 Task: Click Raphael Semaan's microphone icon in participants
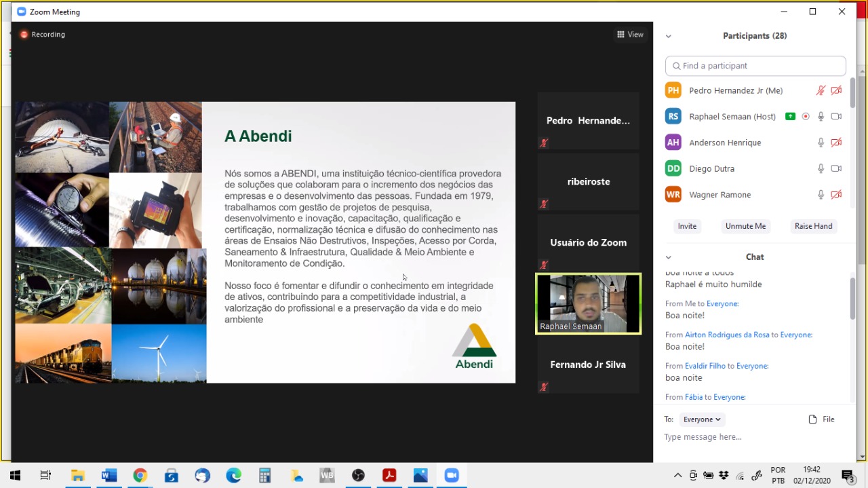[821, 117]
